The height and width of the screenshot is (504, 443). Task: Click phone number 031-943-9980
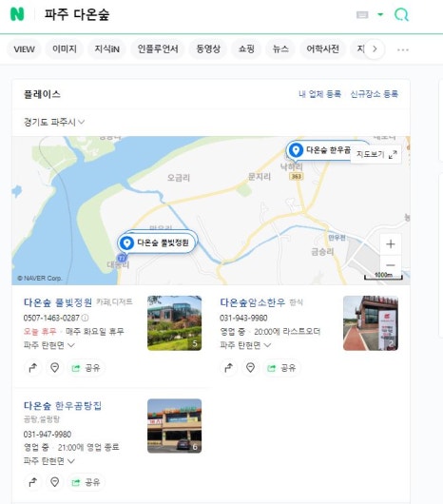pyautogui.click(x=243, y=318)
